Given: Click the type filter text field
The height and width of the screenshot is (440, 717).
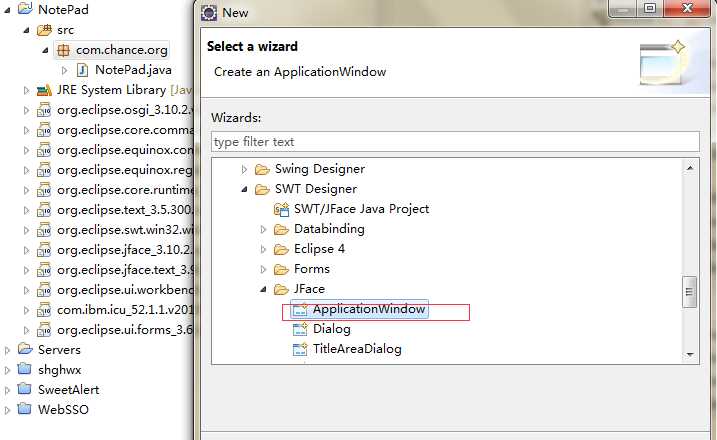Looking at the screenshot, I should coord(455,142).
